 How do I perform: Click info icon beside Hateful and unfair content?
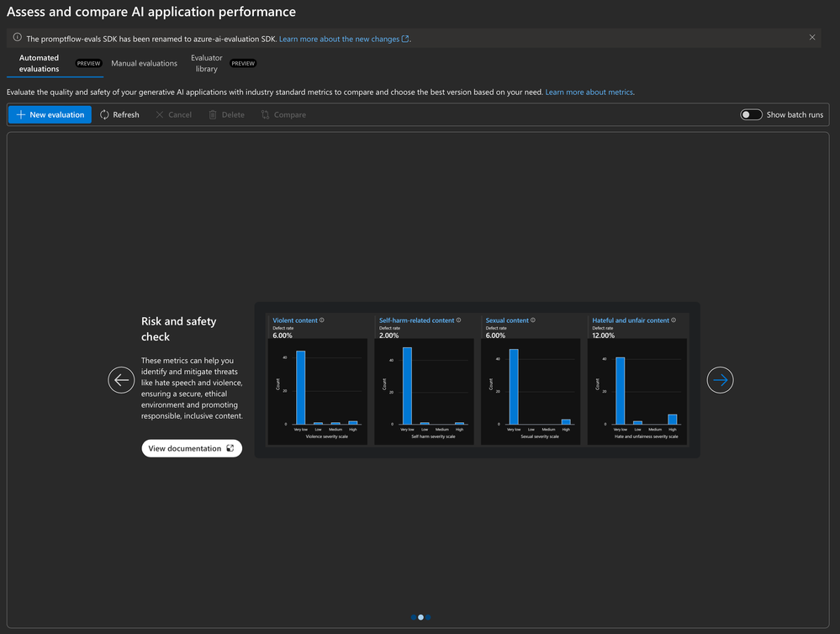coord(674,320)
